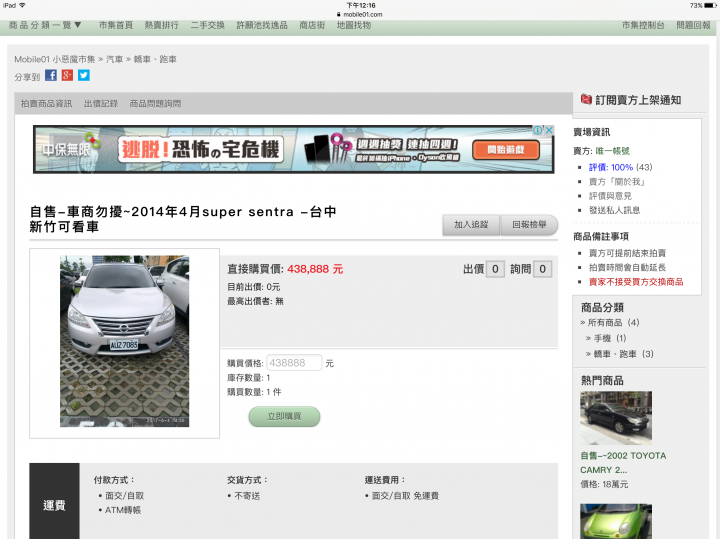Image resolution: width=720 pixels, height=539 pixels.
Task: Share listing via Twitter icon
Action: coord(84,75)
